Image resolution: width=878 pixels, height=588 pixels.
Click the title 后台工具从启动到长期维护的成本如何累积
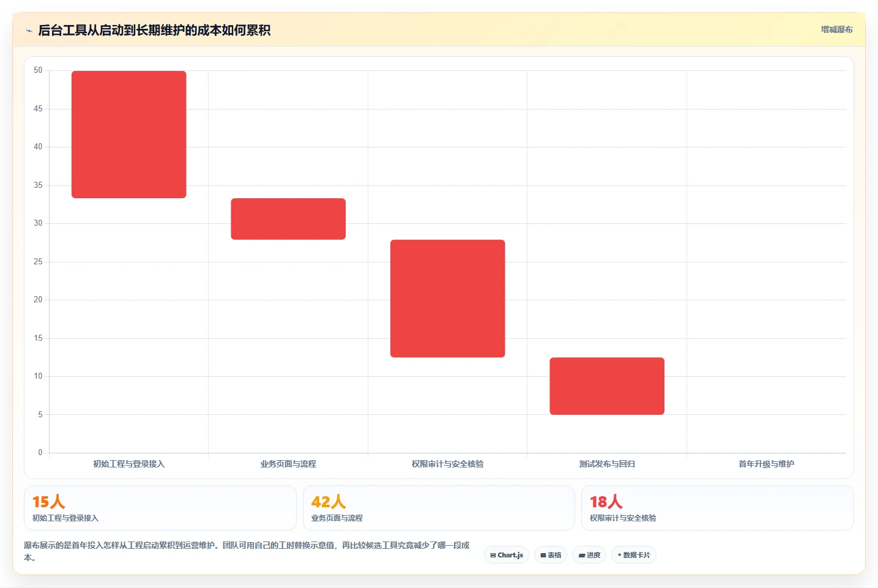point(154,31)
